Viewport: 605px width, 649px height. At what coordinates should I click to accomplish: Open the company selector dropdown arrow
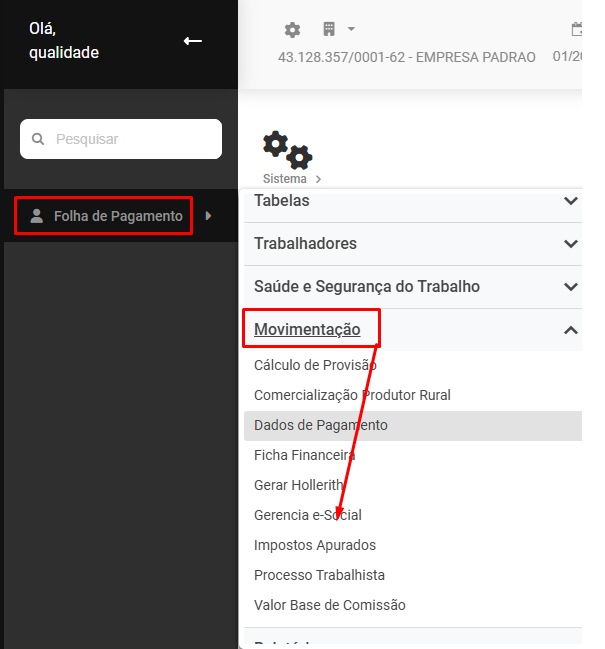pyautogui.click(x=351, y=30)
